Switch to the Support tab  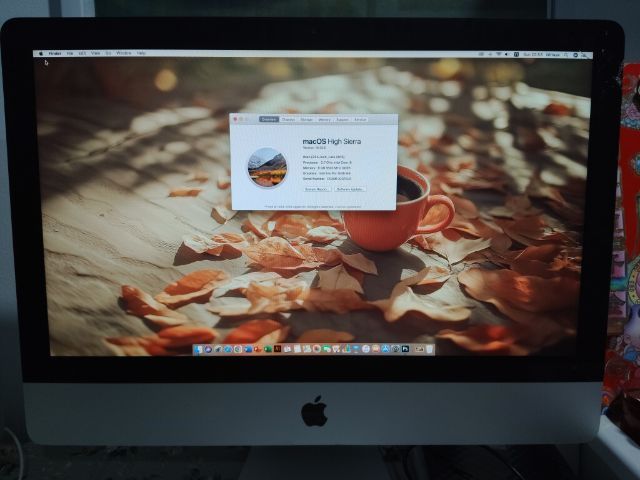pos(342,119)
